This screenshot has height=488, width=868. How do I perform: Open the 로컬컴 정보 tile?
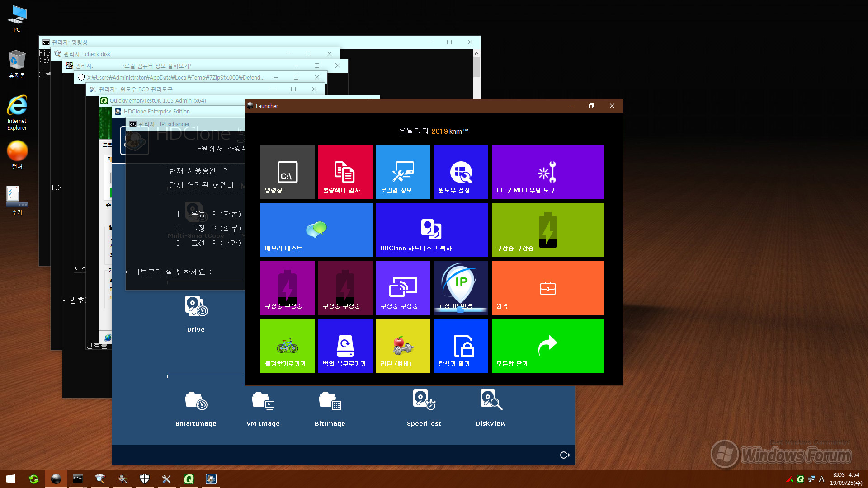[x=403, y=172]
